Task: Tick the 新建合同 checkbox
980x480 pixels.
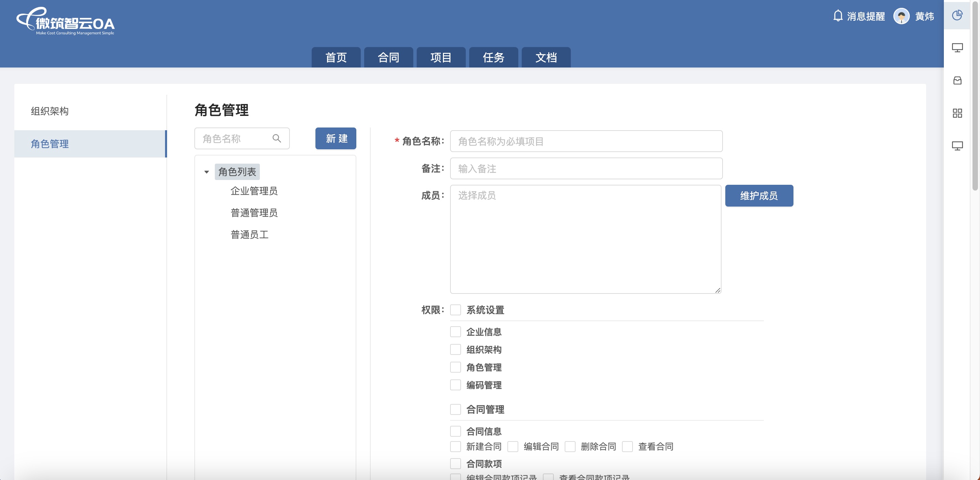Action: click(455, 447)
